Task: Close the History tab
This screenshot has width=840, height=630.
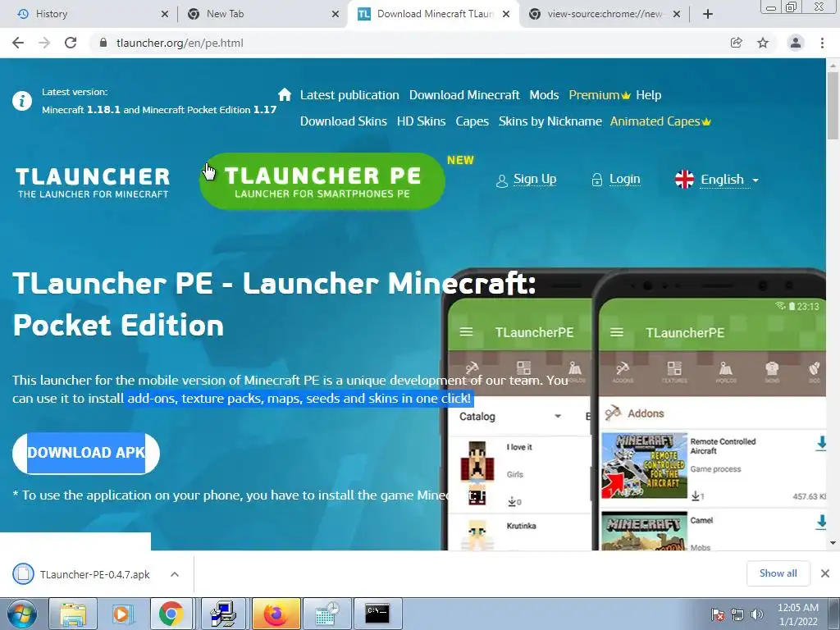Action: [x=164, y=14]
